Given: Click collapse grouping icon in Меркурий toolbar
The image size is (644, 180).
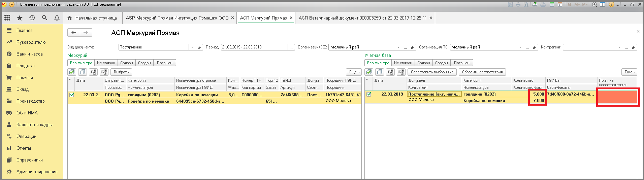Looking at the screenshot, I should (93, 72).
